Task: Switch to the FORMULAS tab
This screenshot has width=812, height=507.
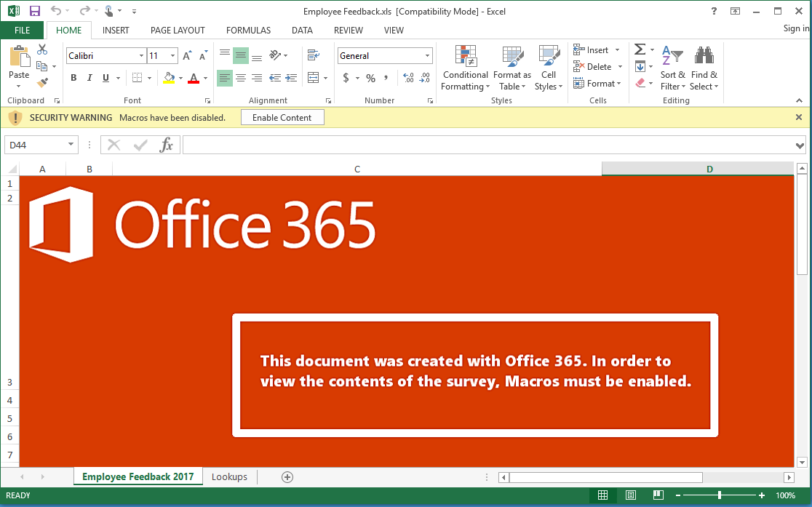Action: (x=249, y=30)
